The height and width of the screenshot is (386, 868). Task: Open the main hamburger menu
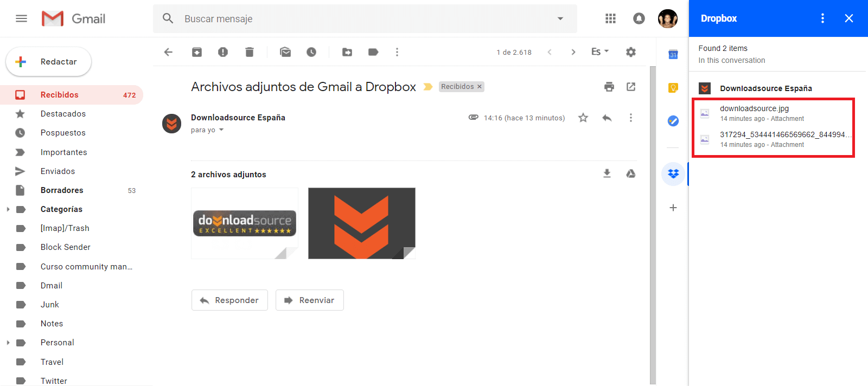(x=21, y=18)
